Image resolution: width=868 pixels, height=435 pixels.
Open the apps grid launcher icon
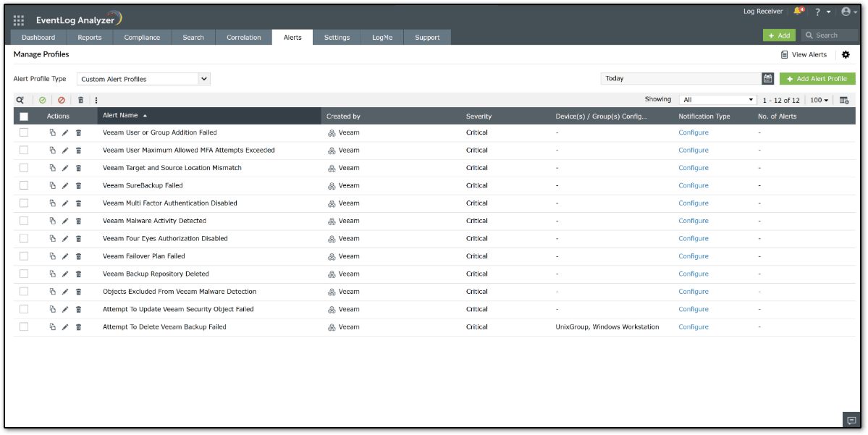click(19, 20)
